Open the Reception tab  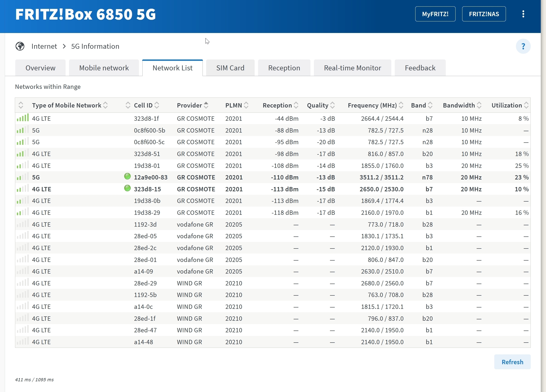coord(284,68)
